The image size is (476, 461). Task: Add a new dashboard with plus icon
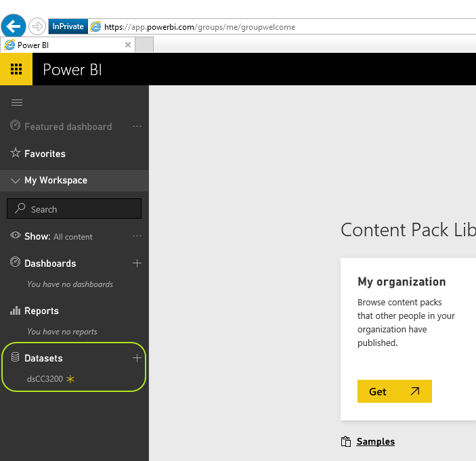137,263
